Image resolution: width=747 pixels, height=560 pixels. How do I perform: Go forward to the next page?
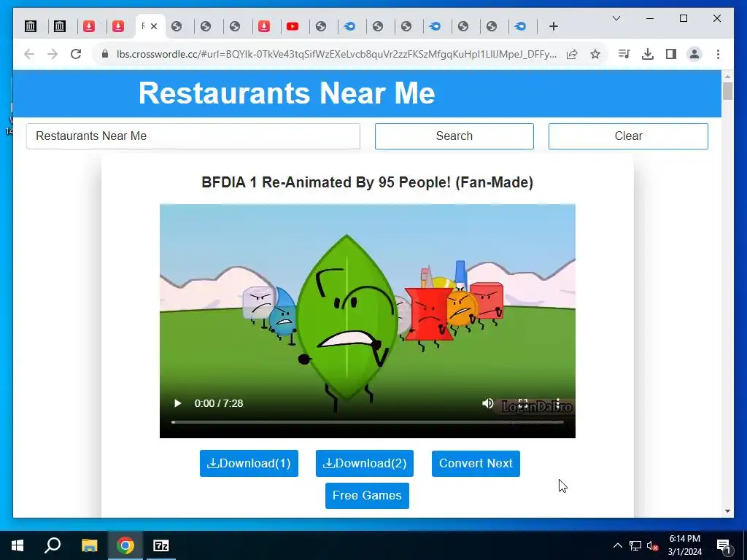pyautogui.click(x=53, y=54)
